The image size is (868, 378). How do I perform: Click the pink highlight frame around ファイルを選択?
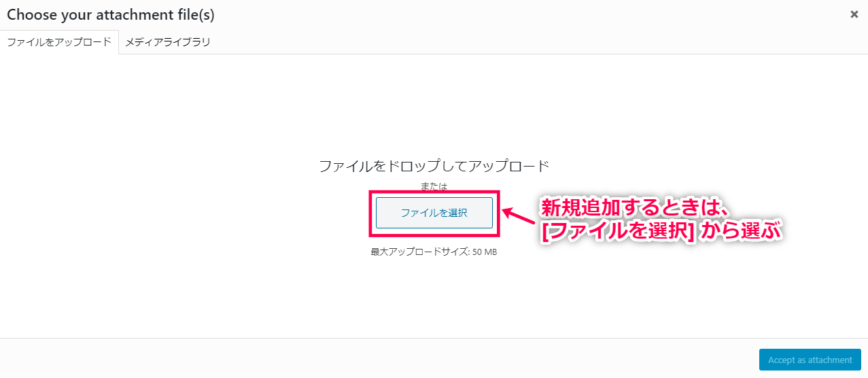click(434, 213)
